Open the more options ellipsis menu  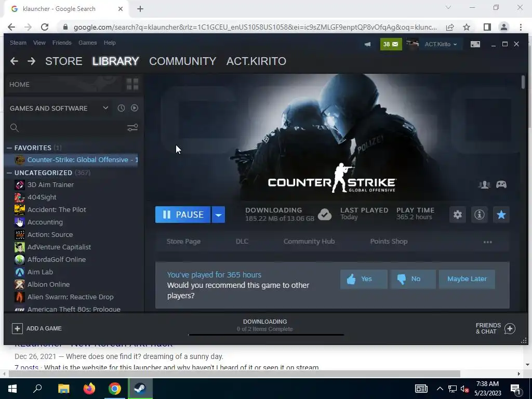[487, 242]
